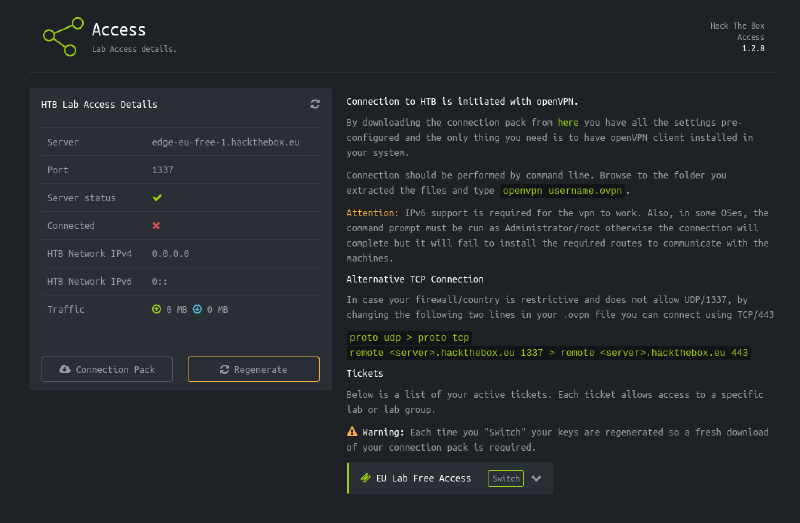Click the 'Lab Access details.' subtitle
800x523 pixels.
(134, 49)
